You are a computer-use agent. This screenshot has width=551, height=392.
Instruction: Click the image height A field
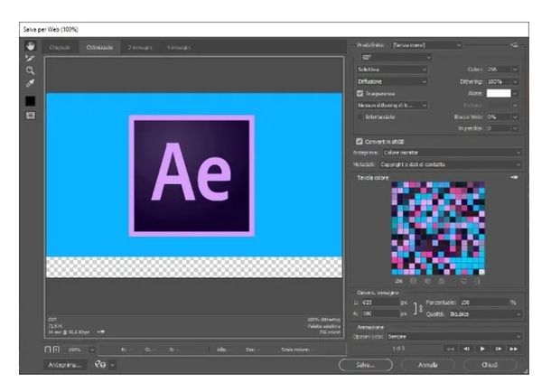pos(380,313)
